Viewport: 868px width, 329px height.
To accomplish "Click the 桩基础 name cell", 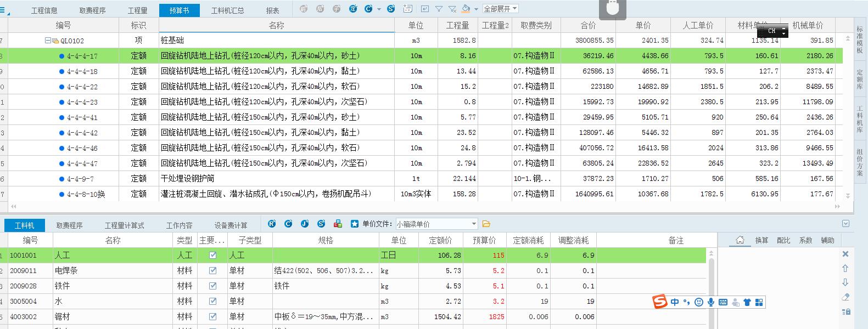I will pyautogui.click(x=277, y=40).
